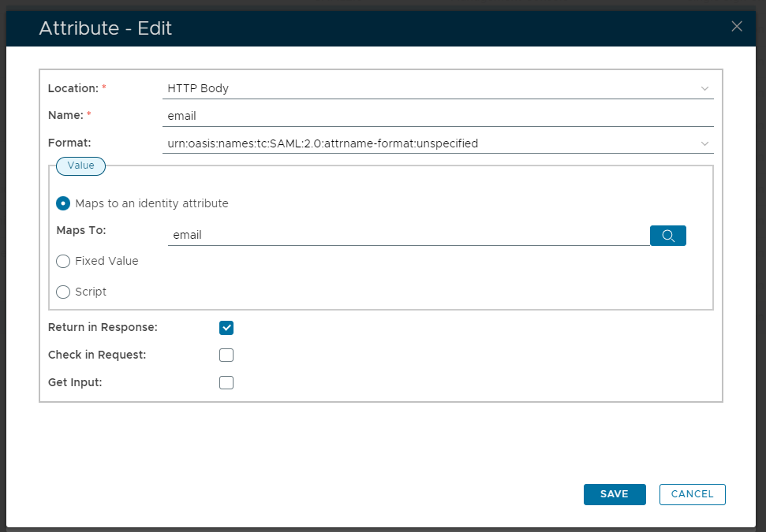Click the chevron arrow on the Format field
Viewport: 766px width, 532px height.
pos(704,144)
